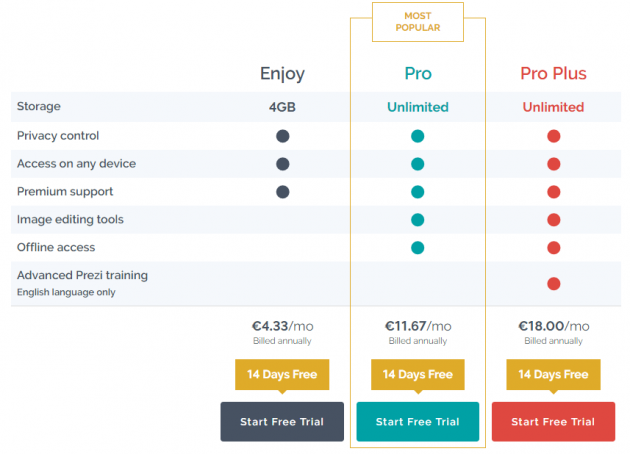Click the teal Access on any device dot
This screenshot has width=630, height=454.
417,164
